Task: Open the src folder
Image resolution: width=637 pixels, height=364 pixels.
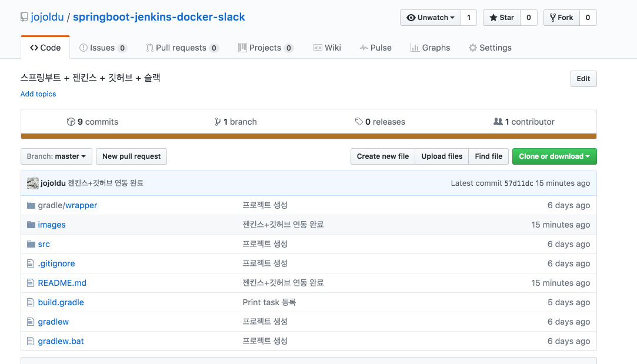Action: tap(44, 244)
